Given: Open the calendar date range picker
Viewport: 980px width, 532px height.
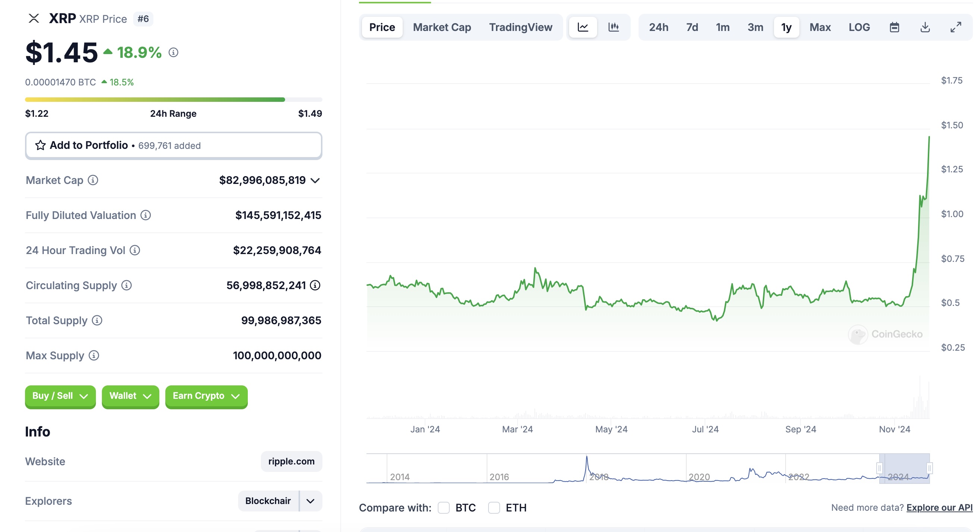Looking at the screenshot, I should point(895,27).
